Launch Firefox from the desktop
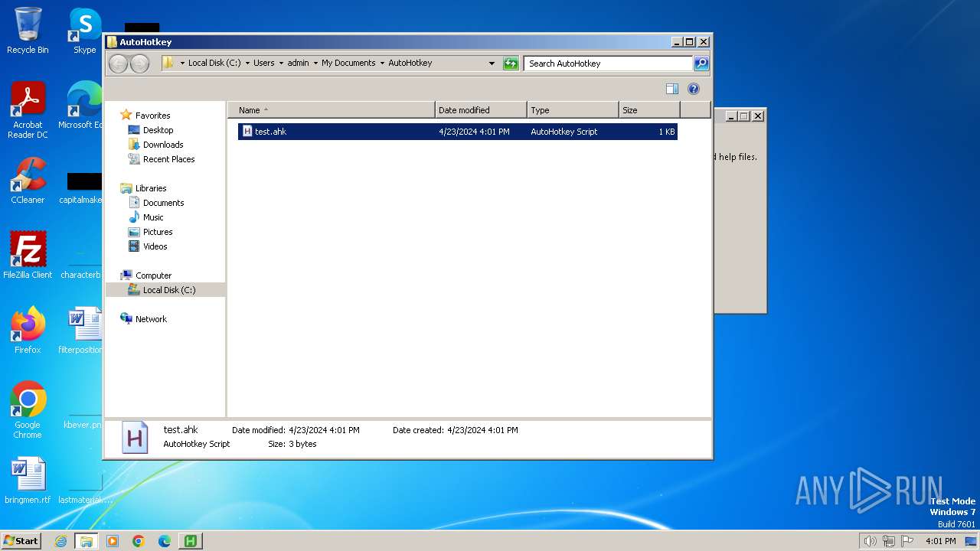 tap(28, 330)
